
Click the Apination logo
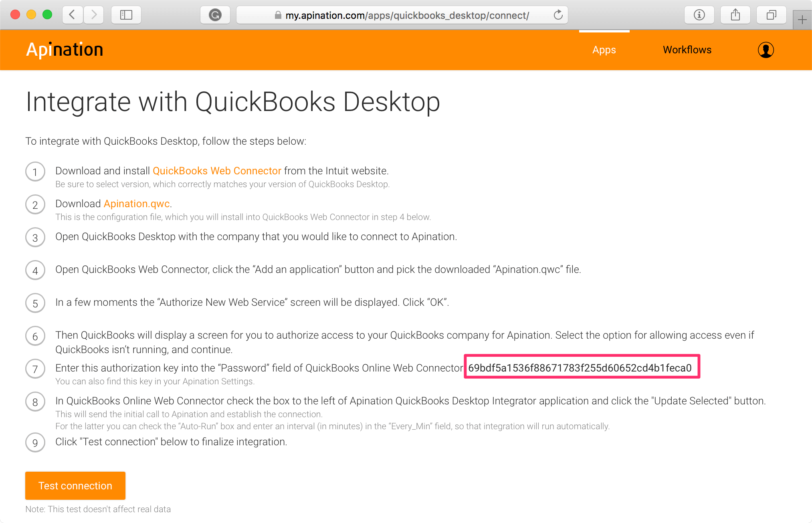[x=65, y=50]
